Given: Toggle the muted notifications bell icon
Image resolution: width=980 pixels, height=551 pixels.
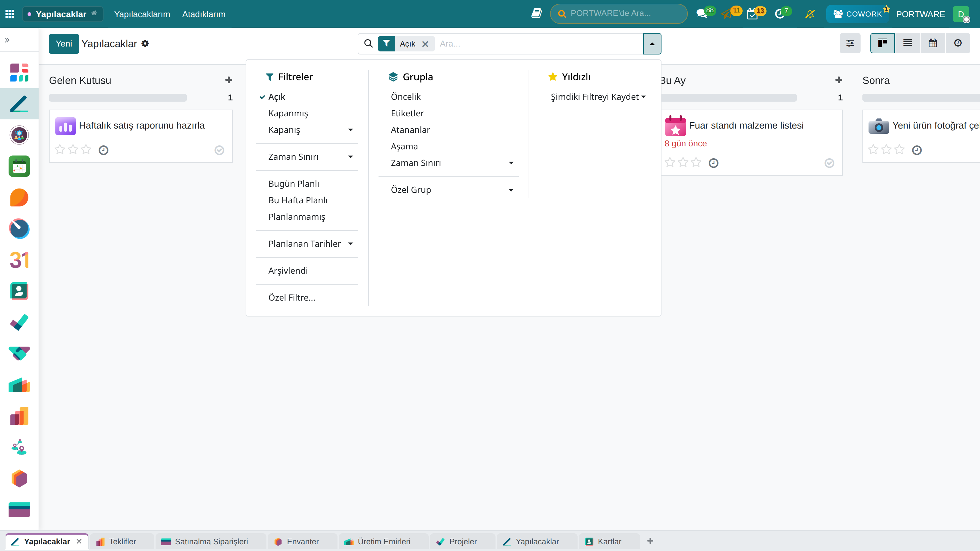Looking at the screenshot, I should click(x=810, y=14).
